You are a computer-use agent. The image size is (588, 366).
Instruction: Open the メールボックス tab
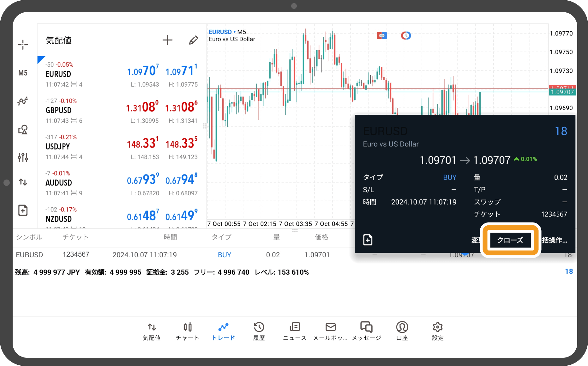pyautogui.click(x=330, y=331)
